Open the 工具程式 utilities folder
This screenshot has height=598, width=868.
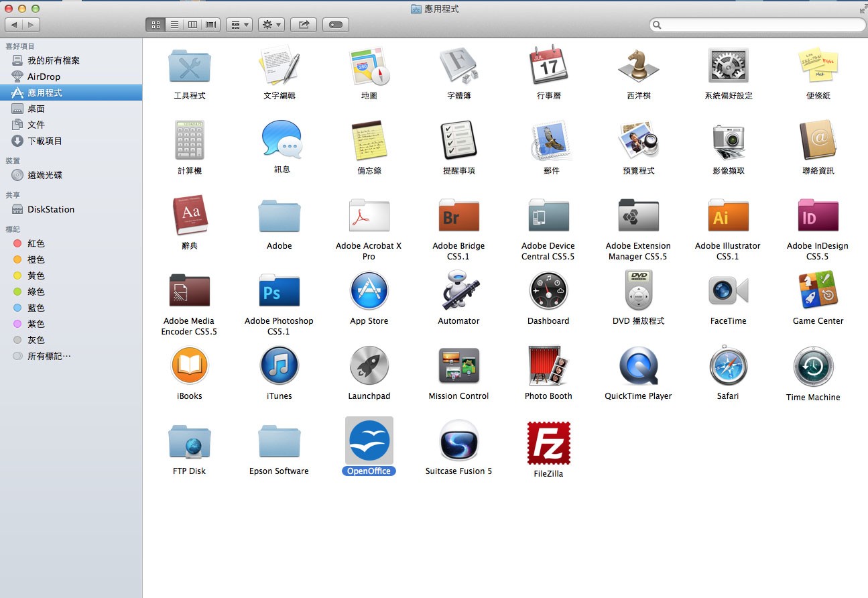click(190, 66)
